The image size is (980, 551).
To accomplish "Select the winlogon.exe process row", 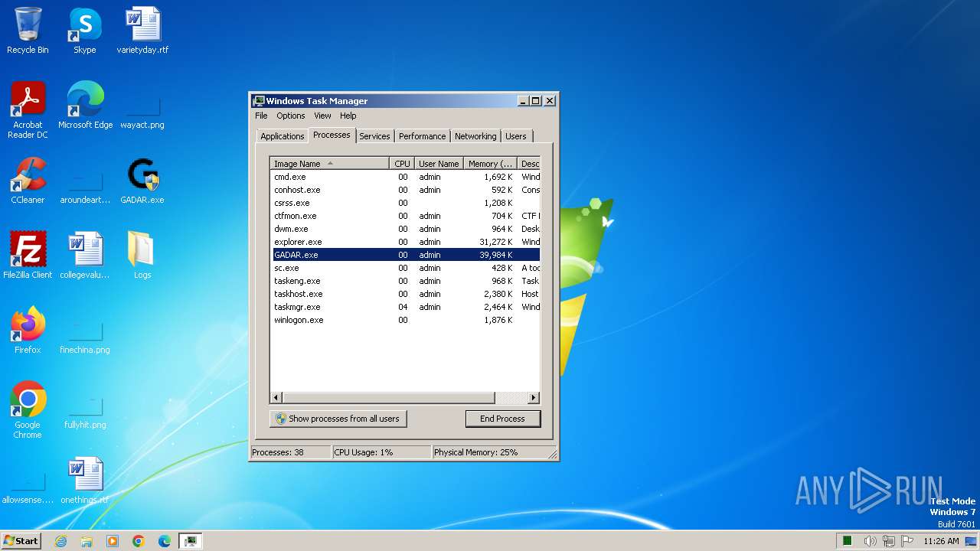I will (405, 320).
